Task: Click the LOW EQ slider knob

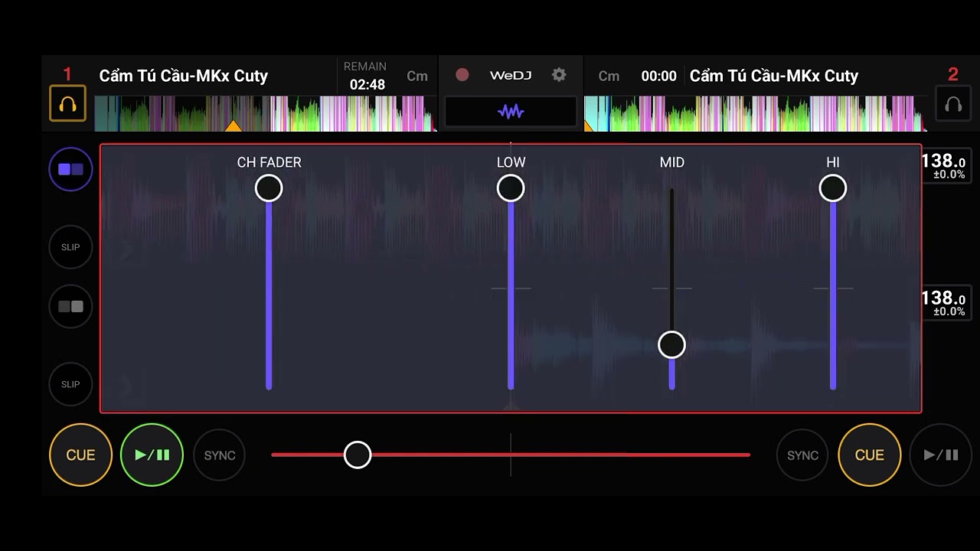Action: [511, 188]
